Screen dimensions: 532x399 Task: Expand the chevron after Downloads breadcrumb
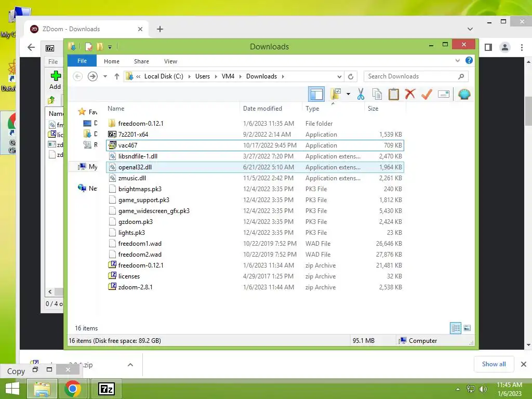283,76
